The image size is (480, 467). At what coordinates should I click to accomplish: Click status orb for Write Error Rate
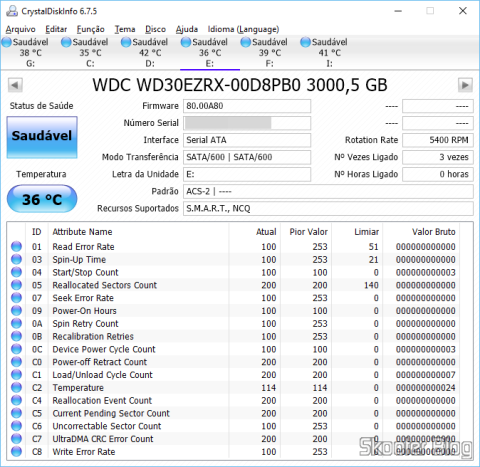(x=16, y=451)
